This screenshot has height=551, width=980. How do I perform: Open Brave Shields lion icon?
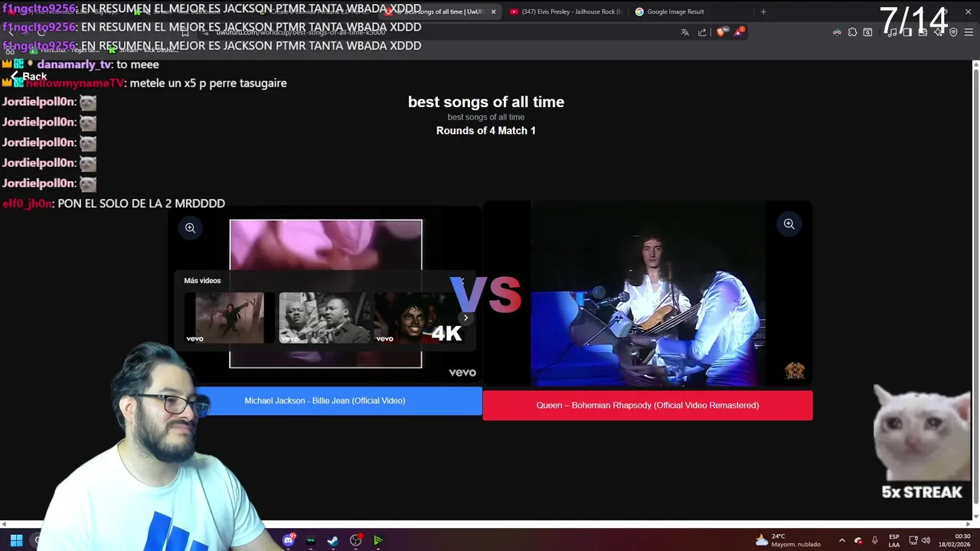pyautogui.click(x=720, y=32)
